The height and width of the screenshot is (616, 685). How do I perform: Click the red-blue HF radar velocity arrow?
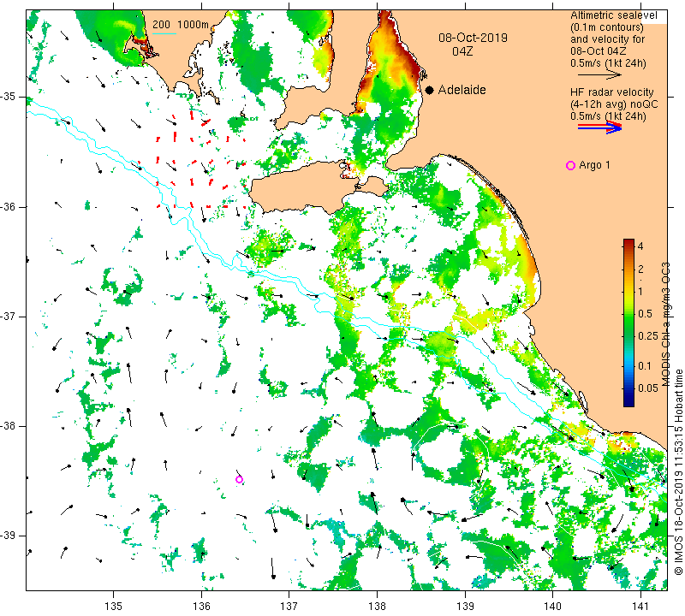599,127
